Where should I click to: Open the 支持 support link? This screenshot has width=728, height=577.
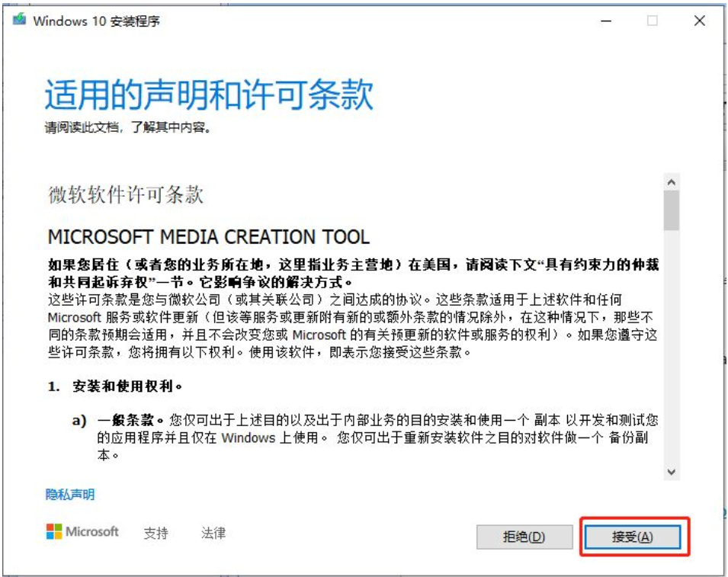[156, 533]
